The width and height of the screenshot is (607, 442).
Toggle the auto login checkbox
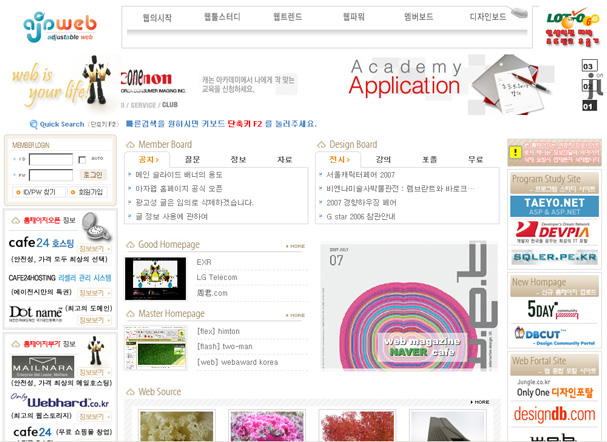click(x=82, y=159)
